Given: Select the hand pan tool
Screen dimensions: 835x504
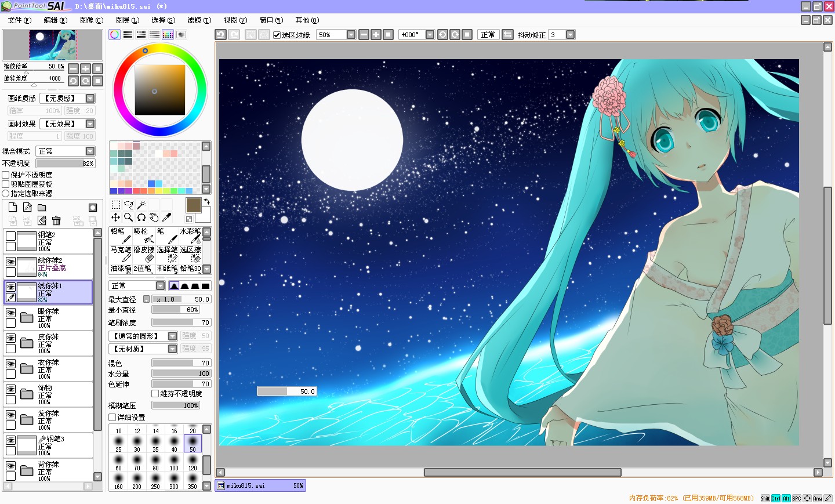Looking at the screenshot, I should (x=154, y=217).
